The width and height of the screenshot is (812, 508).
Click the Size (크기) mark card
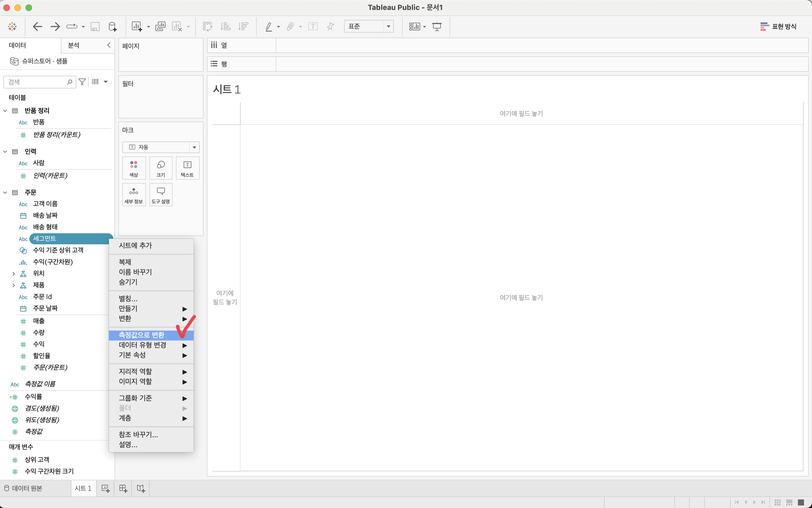pyautogui.click(x=161, y=168)
